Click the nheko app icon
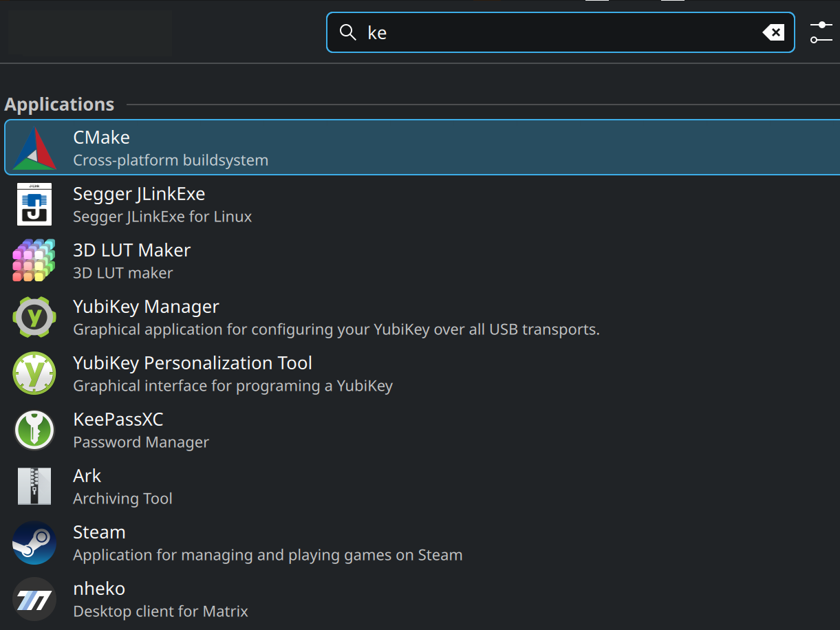 [34, 600]
